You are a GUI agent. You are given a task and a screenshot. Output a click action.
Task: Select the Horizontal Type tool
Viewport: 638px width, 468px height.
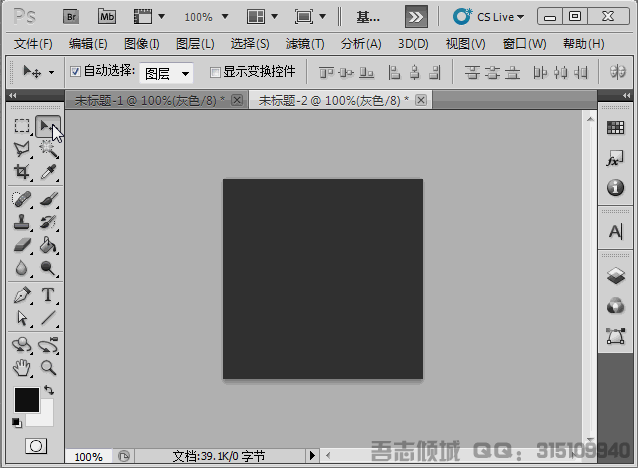click(47, 295)
